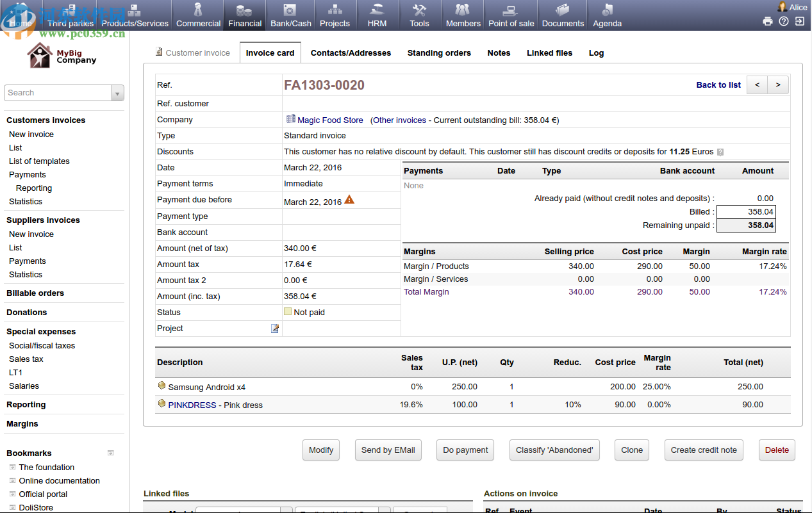Expand the Search dropdown arrow
The height and width of the screenshot is (513, 812).
117,94
